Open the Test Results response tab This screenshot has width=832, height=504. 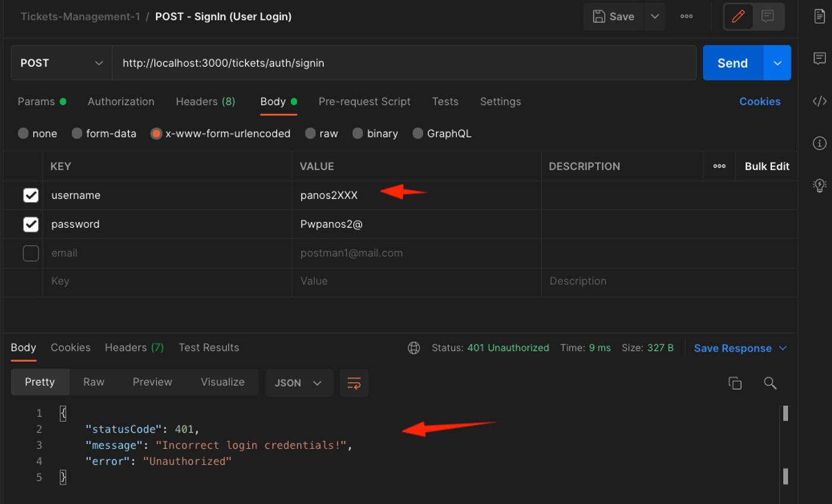tap(209, 347)
